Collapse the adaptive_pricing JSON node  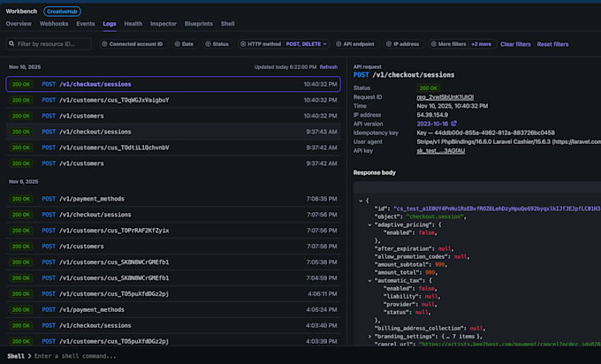coord(369,225)
